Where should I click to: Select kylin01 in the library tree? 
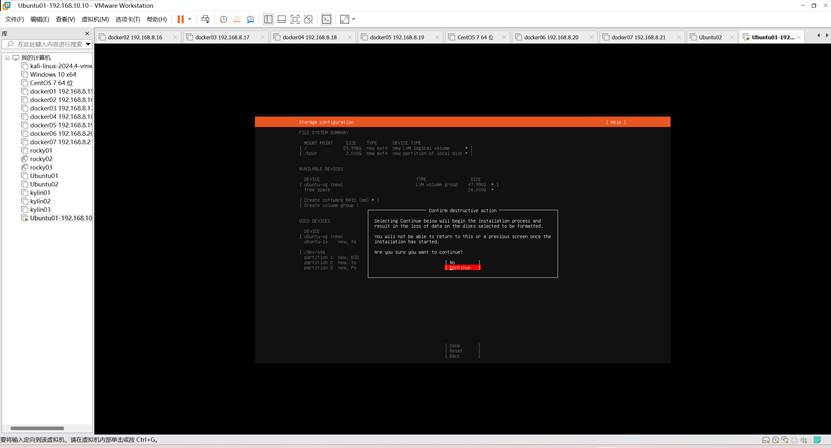(x=36, y=193)
